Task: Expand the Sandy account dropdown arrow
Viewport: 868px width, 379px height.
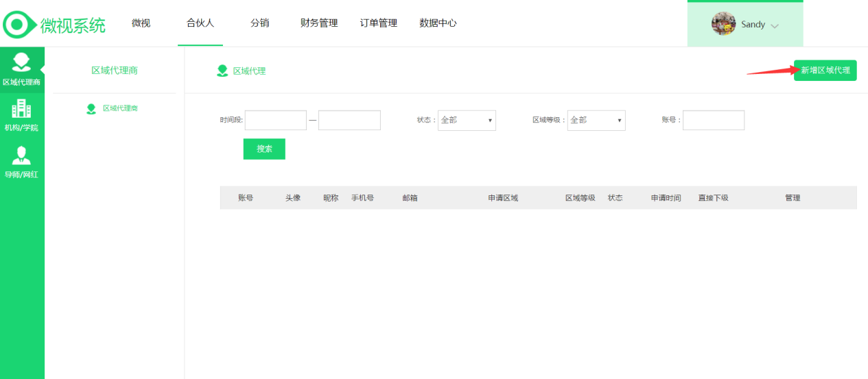Action: pyautogui.click(x=775, y=26)
